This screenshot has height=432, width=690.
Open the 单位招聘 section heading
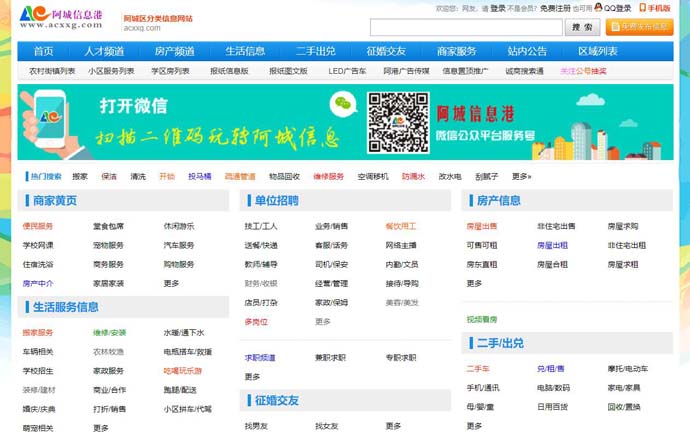point(277,201)
